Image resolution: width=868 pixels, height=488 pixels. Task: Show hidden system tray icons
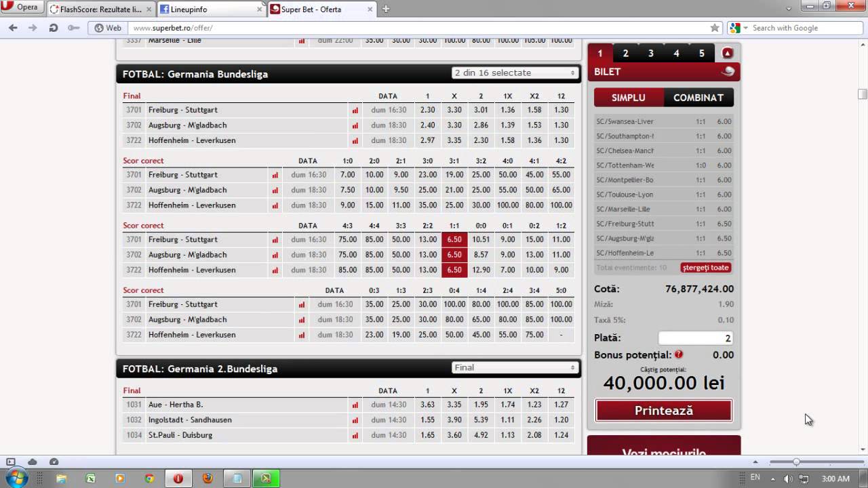[772, 479]
